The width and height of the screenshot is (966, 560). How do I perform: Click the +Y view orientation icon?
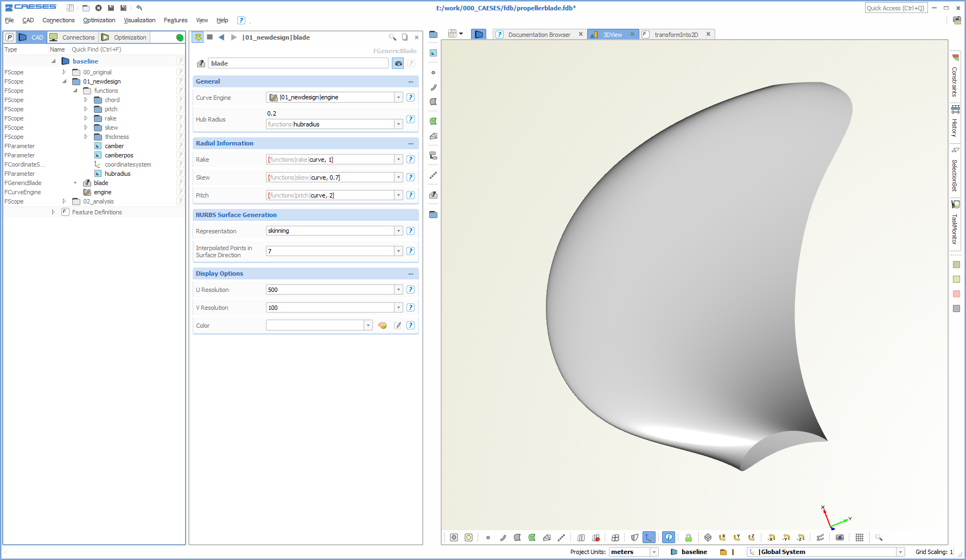coord(737,537)
